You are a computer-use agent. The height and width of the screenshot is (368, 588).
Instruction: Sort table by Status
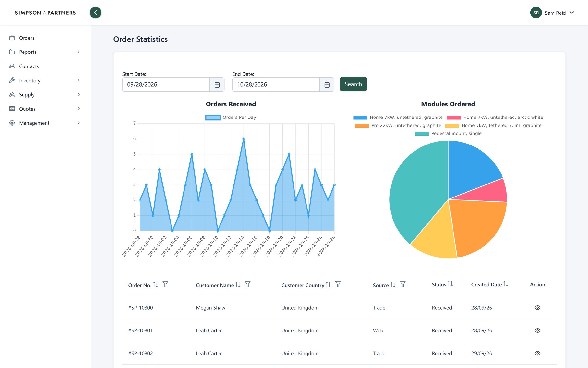point(450,284)
